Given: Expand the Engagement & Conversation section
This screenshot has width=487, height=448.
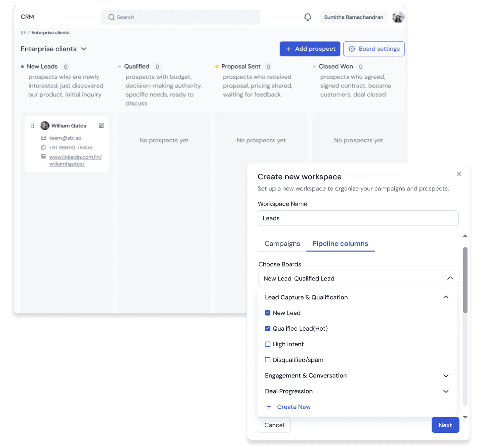Looking at the screenshot, I should (446, 376).
